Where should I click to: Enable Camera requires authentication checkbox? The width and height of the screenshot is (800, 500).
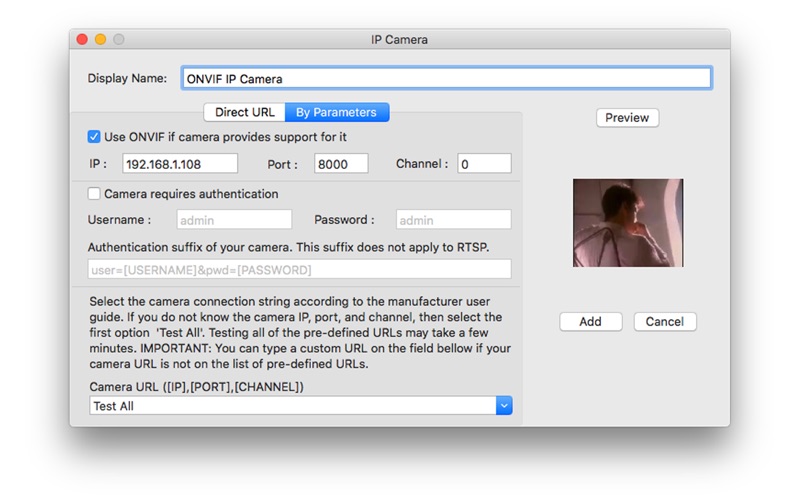pyautogui.click(x=94, y=194)
